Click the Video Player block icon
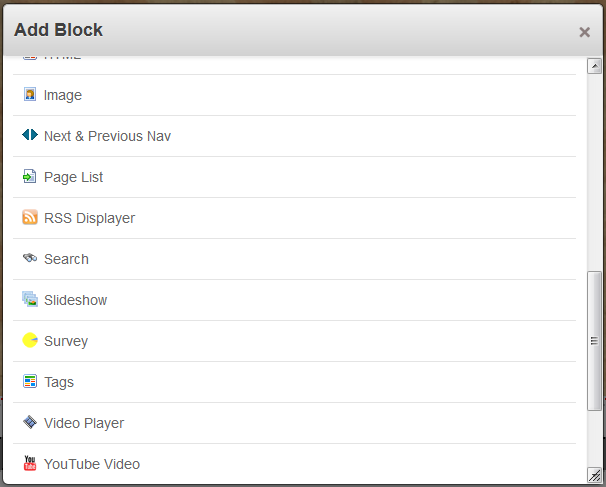The width and height of the screenshot is (606, 487). click(30, 422)
